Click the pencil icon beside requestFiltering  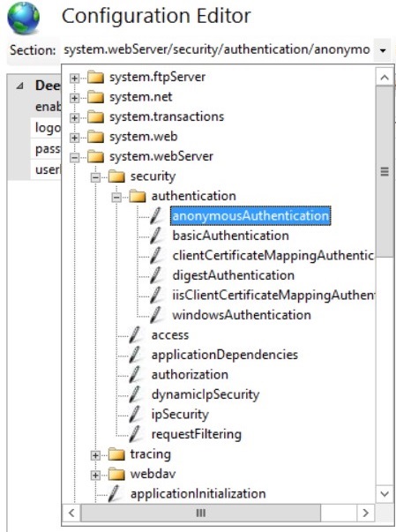pos(135,434)
